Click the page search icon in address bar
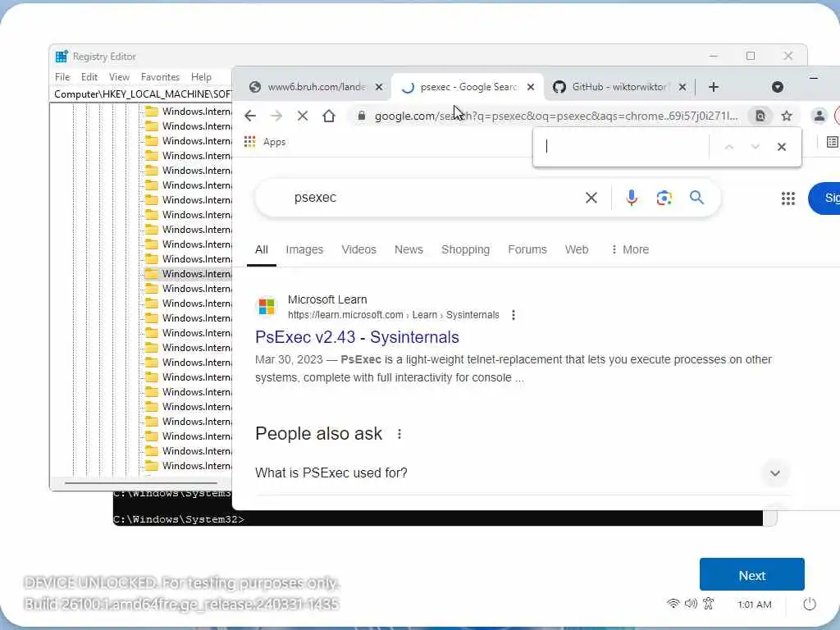 point(760,116)
